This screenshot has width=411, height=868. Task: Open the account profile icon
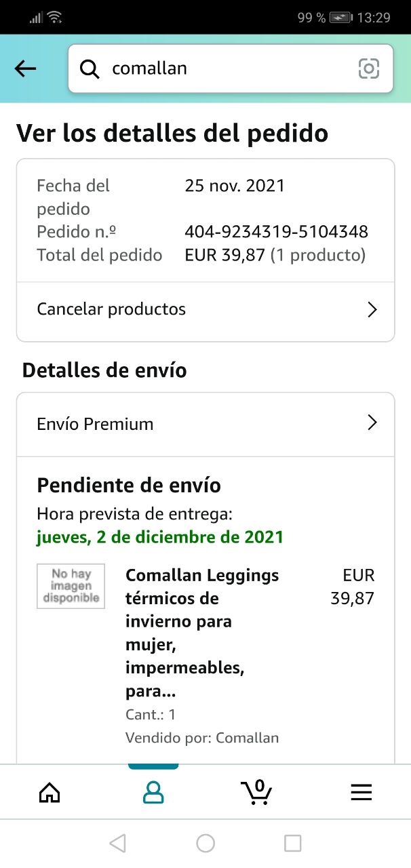coord(153,792)
